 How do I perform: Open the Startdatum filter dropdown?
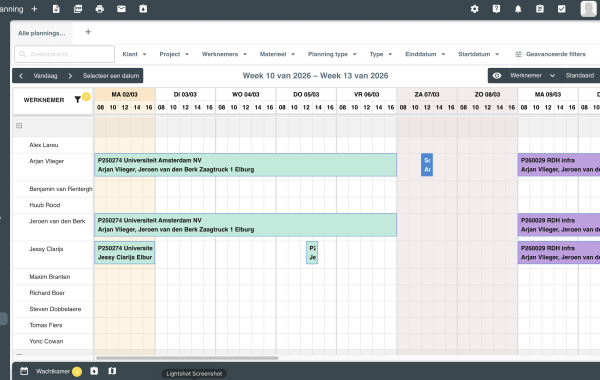(x=479, y=54)
